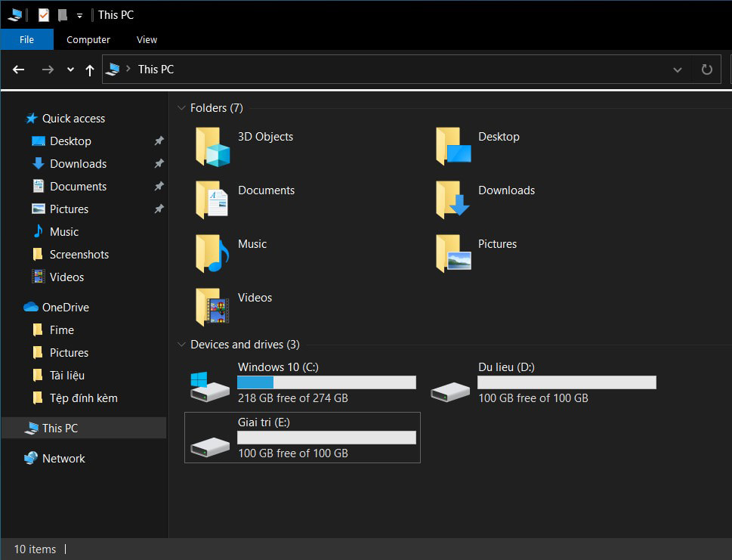Click the Properties icon in Quick Access Toolbar

(x=43, y=14)
